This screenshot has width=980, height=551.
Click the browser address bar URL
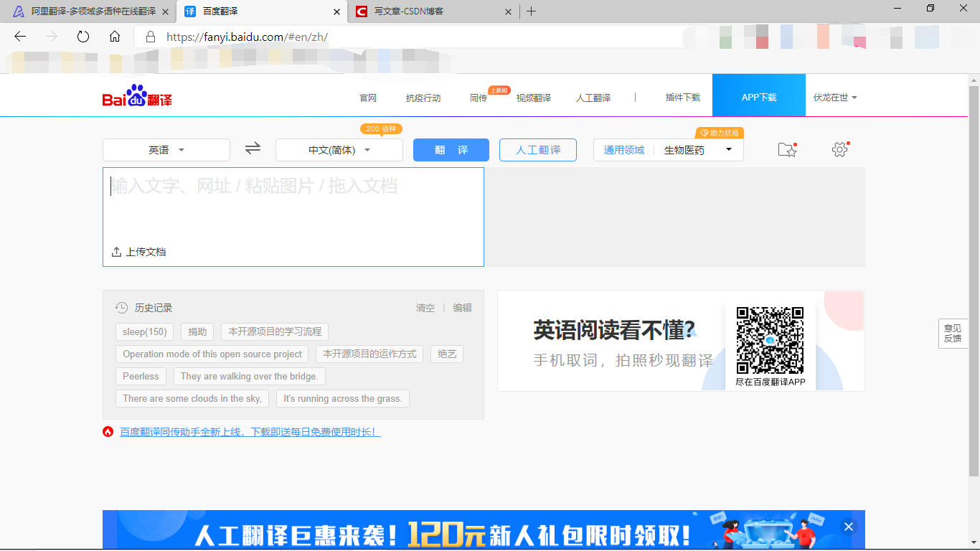pyautogui.click(x=247, y=37)
